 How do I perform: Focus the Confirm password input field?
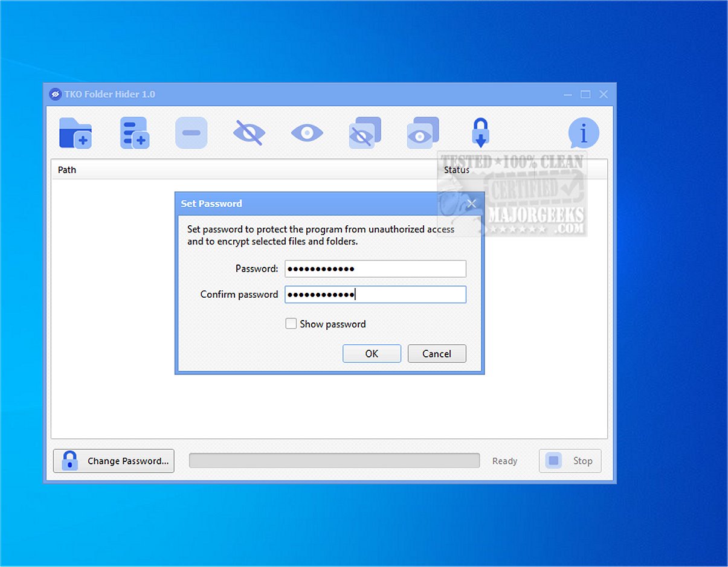(x=375, y=295)
